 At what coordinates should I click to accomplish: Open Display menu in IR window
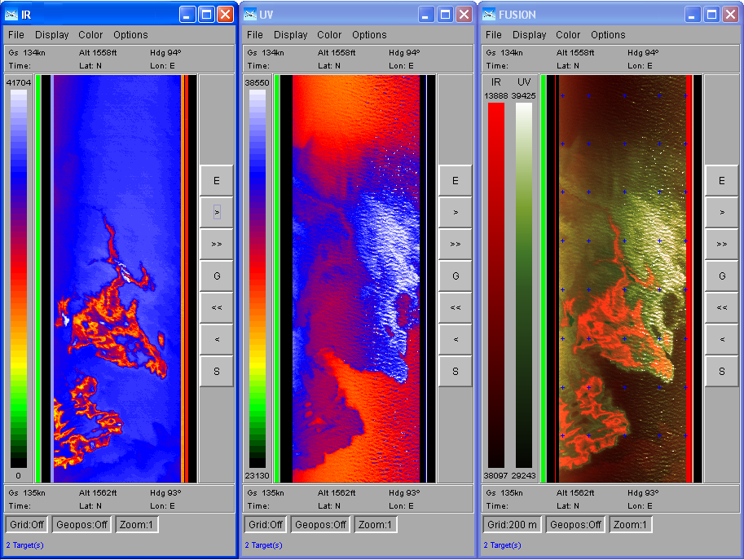[51, 35]
